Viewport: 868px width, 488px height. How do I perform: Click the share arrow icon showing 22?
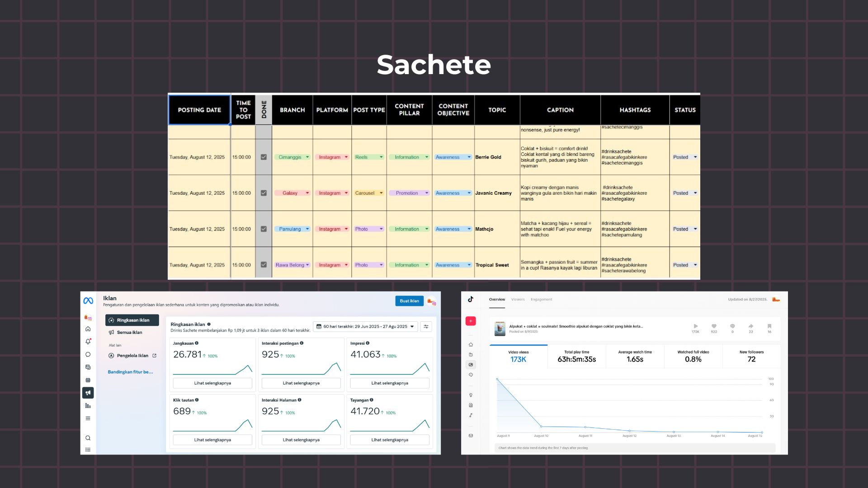pos(751,326)
